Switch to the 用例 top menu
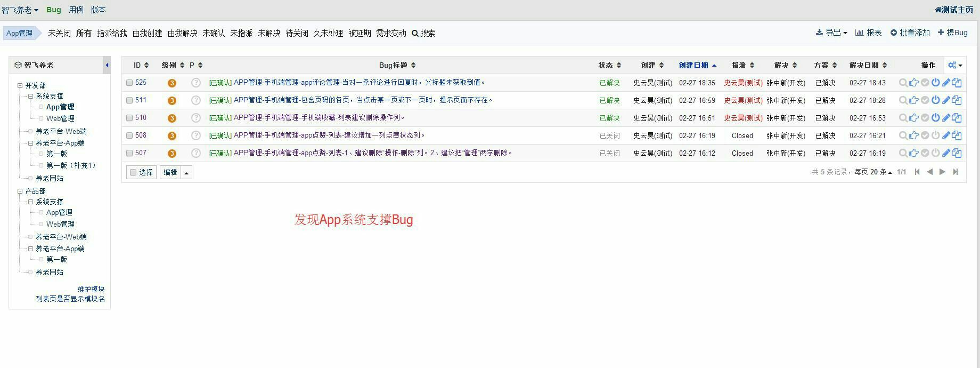980x368 pixels. click(76, 10)
